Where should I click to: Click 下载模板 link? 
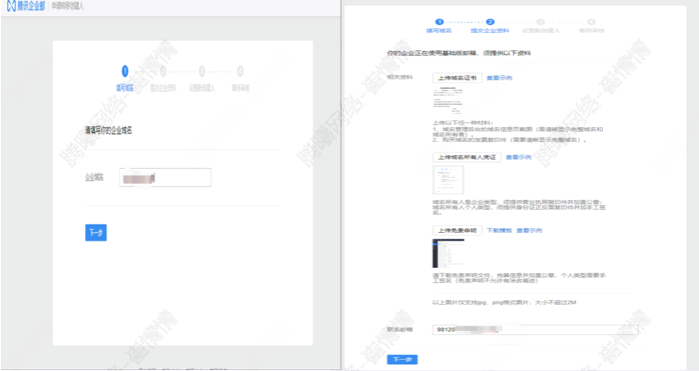point(499,231)
